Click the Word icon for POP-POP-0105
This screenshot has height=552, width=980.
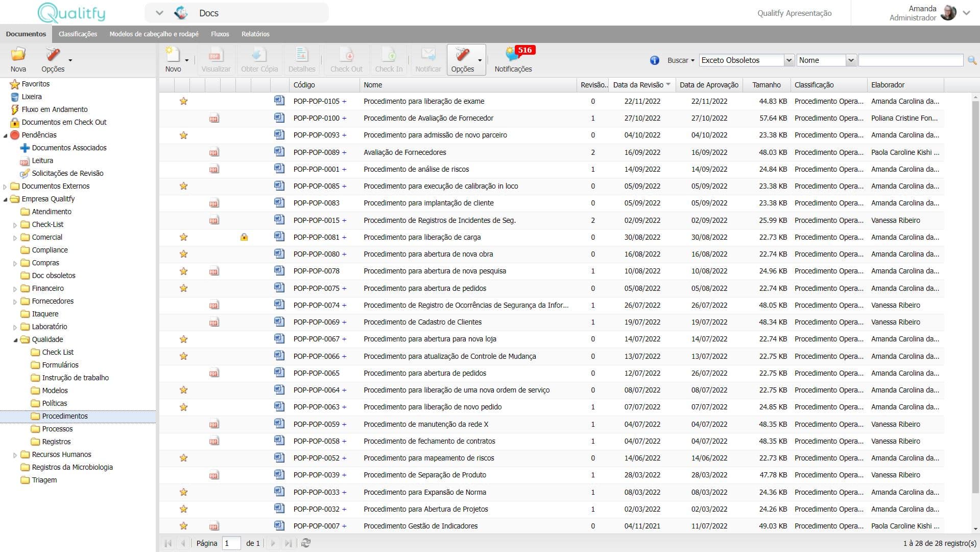tap(279, 101)
